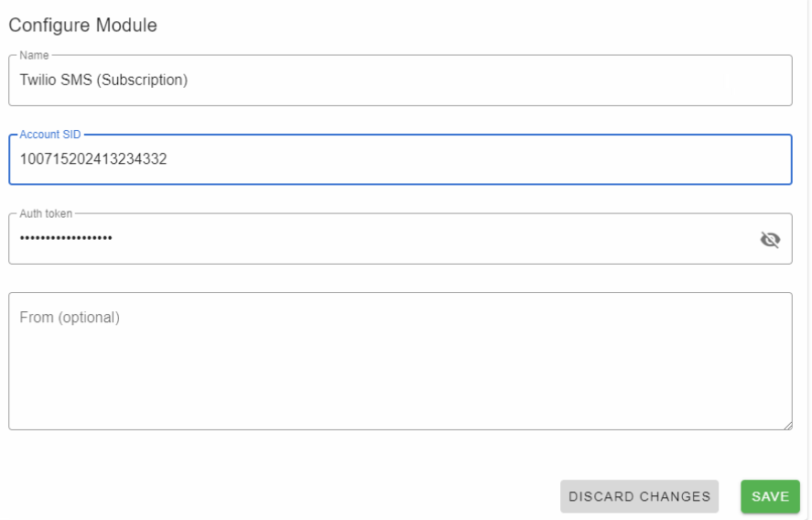Image resolution: width=812 pixels, height=520 pixels.
Task: Click the 100715202413234332 SID value
Action: coord(93,159)
